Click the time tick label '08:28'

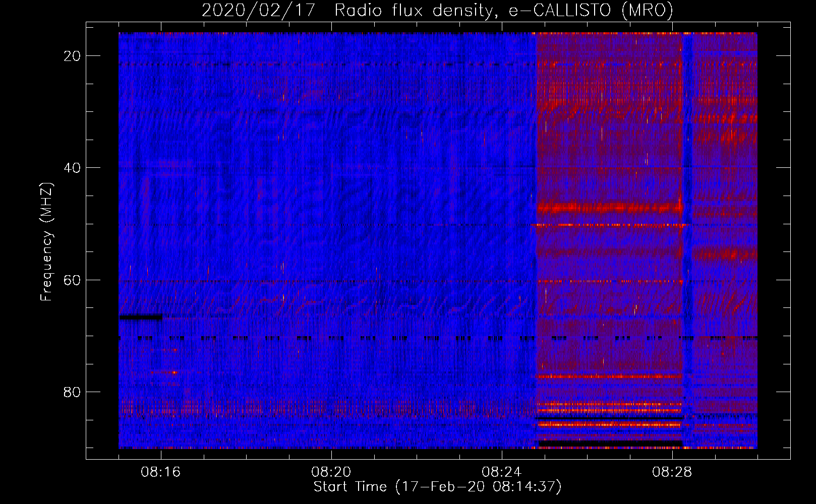672,472
